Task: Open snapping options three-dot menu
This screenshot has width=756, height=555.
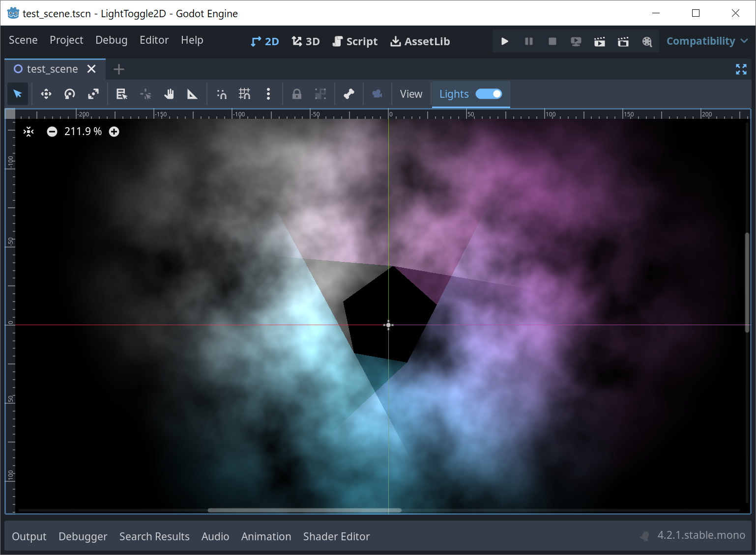Action: click(268, 94)
